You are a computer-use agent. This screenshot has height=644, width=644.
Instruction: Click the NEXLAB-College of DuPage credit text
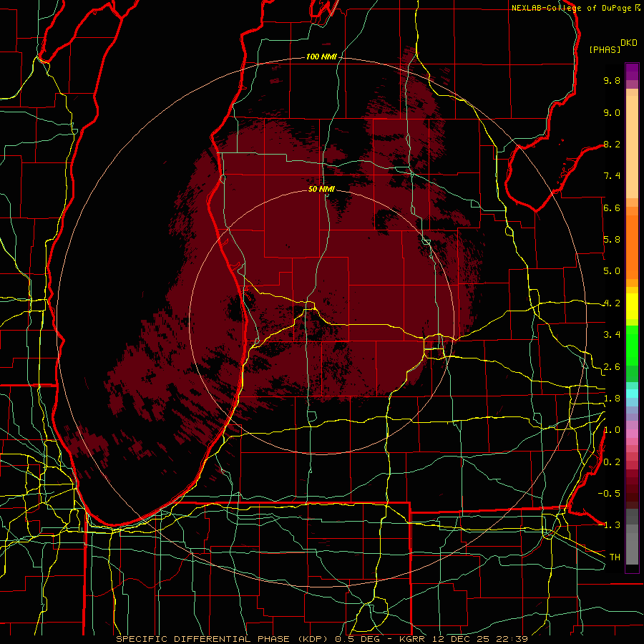point(571,8)
